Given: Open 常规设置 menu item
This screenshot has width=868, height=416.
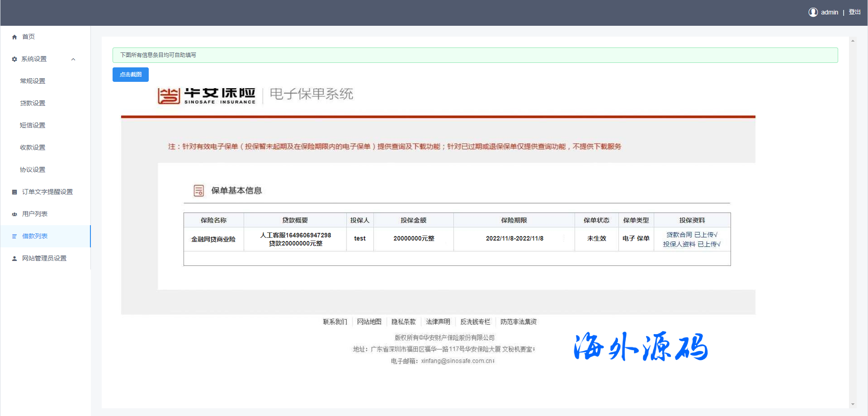Looking at the screenshot, I should 33,81.
